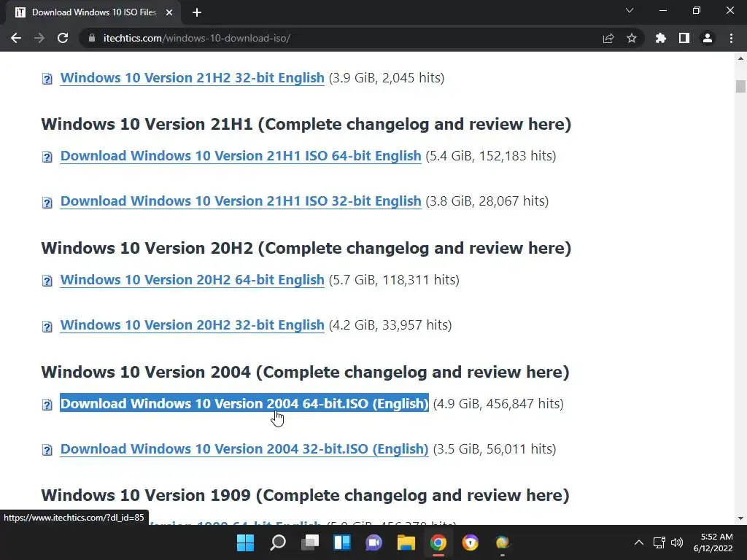This screenshot has height=560, width=747.
Task: Bookmark this page with the star
Action: coord(632,38)
